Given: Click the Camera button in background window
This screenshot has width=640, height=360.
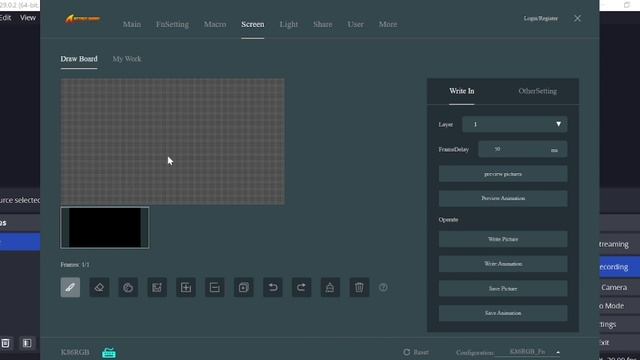Looking at the screenshot, I should click(620, 287).
